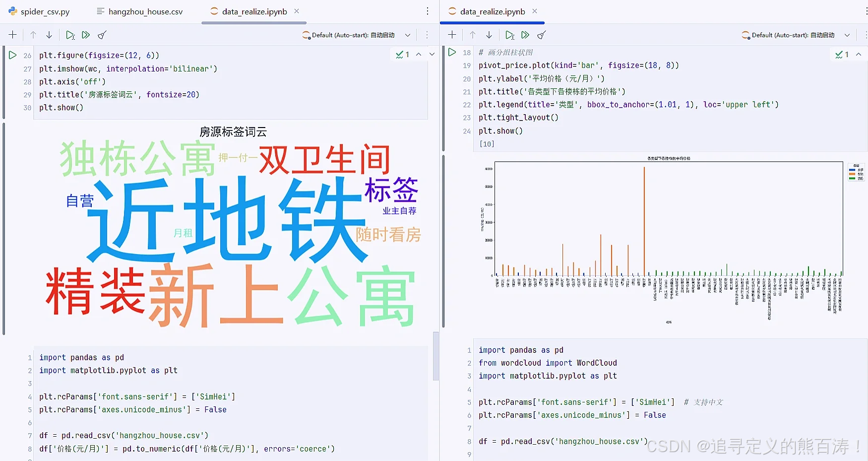Toggle the run indicator on cell 26
This screenshot has width=868, height=461.
(x=13, y=55)
